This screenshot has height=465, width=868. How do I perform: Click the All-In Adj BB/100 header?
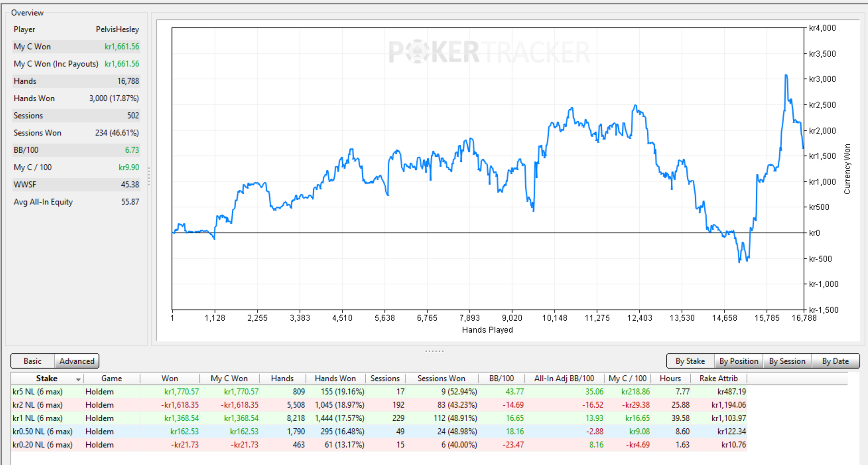[564, 378]
